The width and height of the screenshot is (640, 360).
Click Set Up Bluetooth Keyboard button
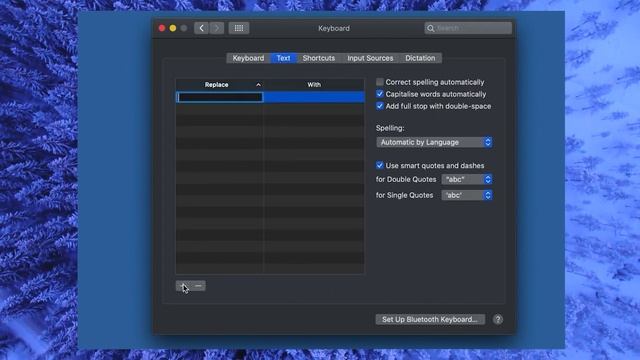430,319
